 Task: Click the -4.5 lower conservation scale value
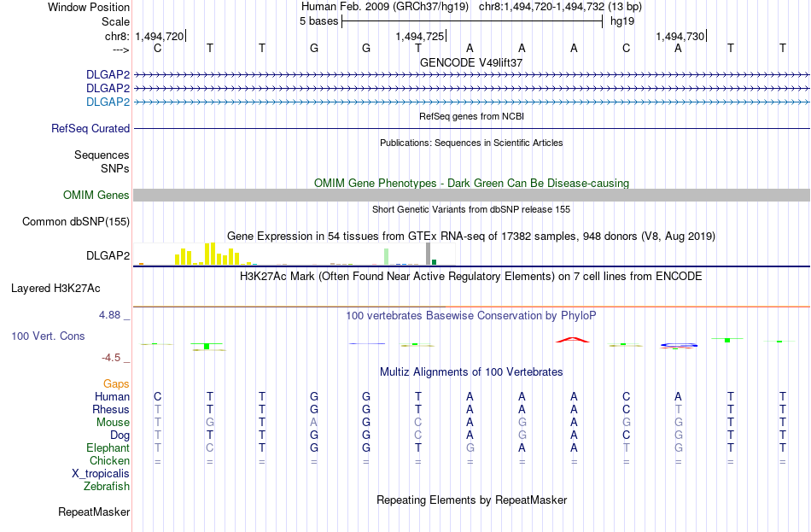[x=111, y=358]
